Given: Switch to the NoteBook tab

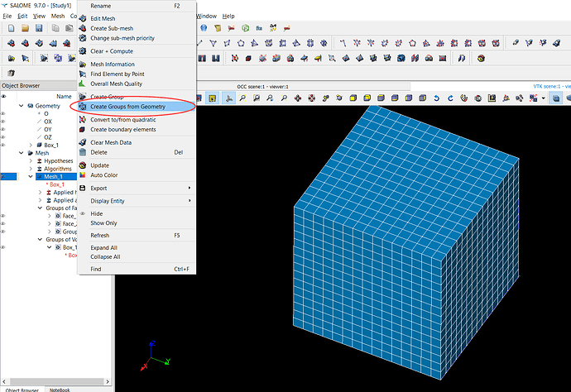Looking at the screenshot, I should pos(60,389).
